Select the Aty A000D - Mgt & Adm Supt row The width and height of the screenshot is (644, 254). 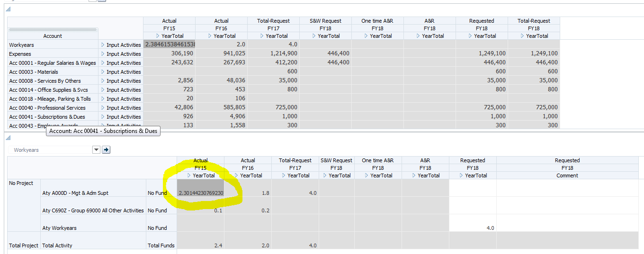click(75, 193)
